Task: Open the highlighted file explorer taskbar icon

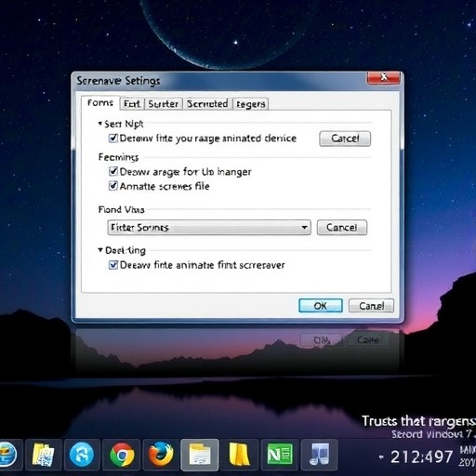Action: (x=200, y=455)
